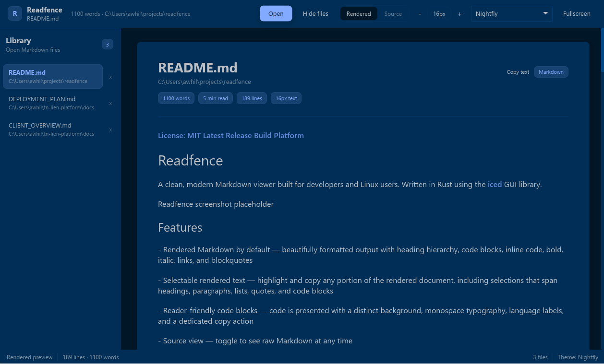This screenshot has height=364, width=604.
Task: Open the iced GUI library link
Action: coord(495,185)
